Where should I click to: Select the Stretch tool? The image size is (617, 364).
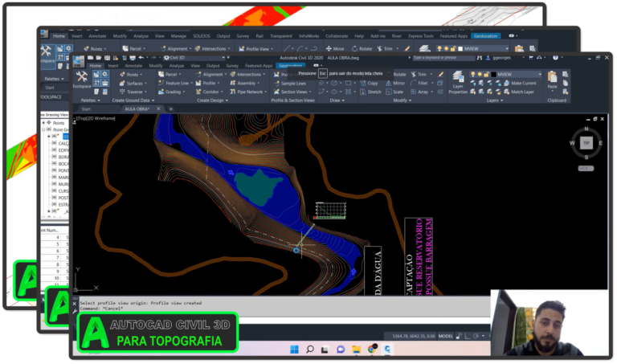(x=370, y=92)
